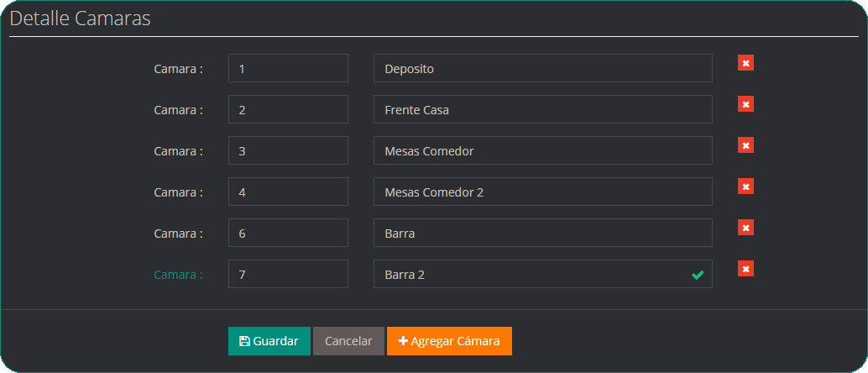The height and width of the screenshot is (373, 868).
Task: Delete the Mesas Comedor 2 row
Action: pyautogui.click(x=745, y=186)
